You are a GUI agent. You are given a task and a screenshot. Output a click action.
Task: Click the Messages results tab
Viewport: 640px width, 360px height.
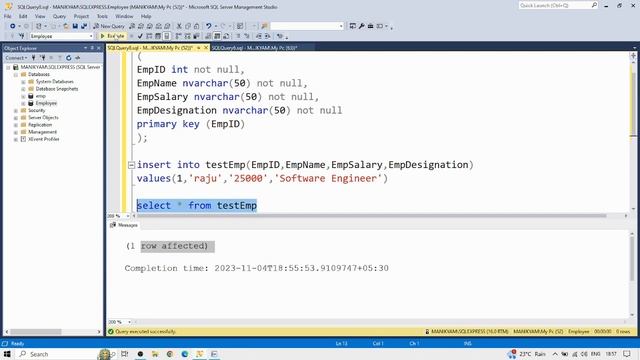pyautogui.click(x=124, y=225)
